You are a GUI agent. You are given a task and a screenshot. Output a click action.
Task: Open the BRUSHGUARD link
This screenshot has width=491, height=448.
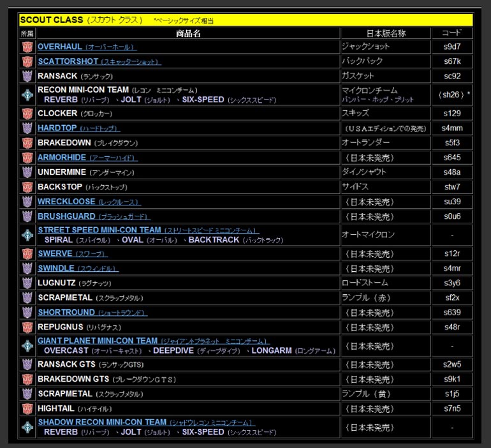click(x=94, y=216)
